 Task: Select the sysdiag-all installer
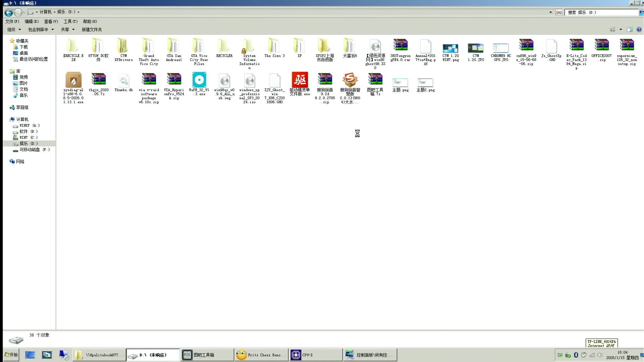click(x=73, y=80)
